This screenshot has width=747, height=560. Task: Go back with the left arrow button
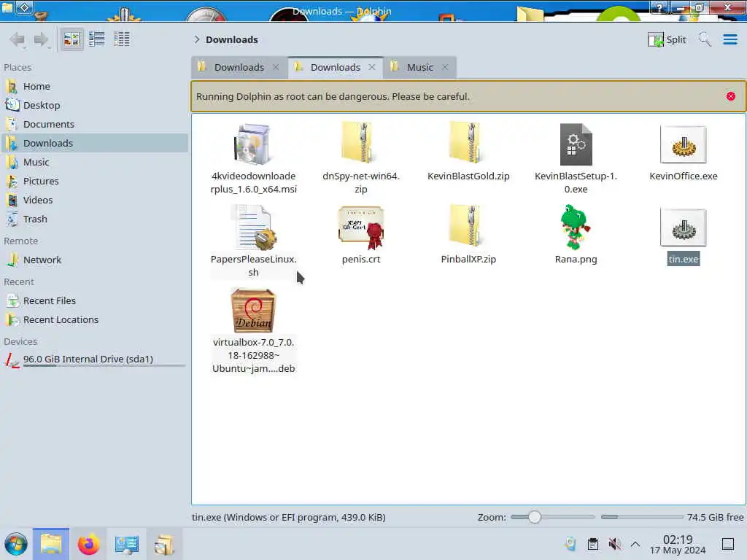tap(18, 39)
